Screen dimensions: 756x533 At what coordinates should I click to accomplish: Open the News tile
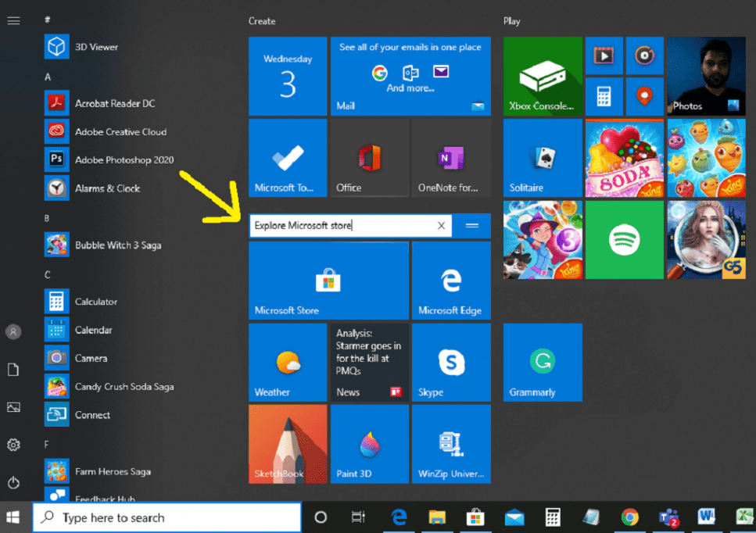pyautogui.click(x=369, y=363)
